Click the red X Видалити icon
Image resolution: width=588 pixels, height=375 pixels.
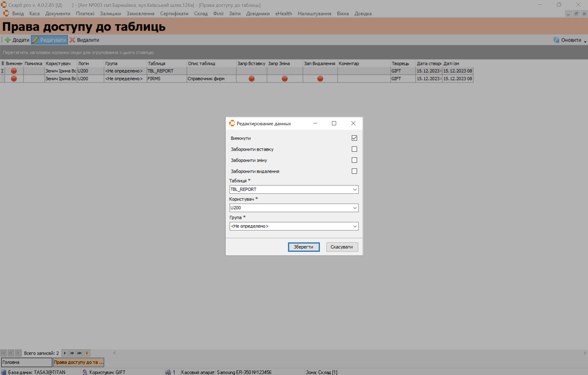72,40
